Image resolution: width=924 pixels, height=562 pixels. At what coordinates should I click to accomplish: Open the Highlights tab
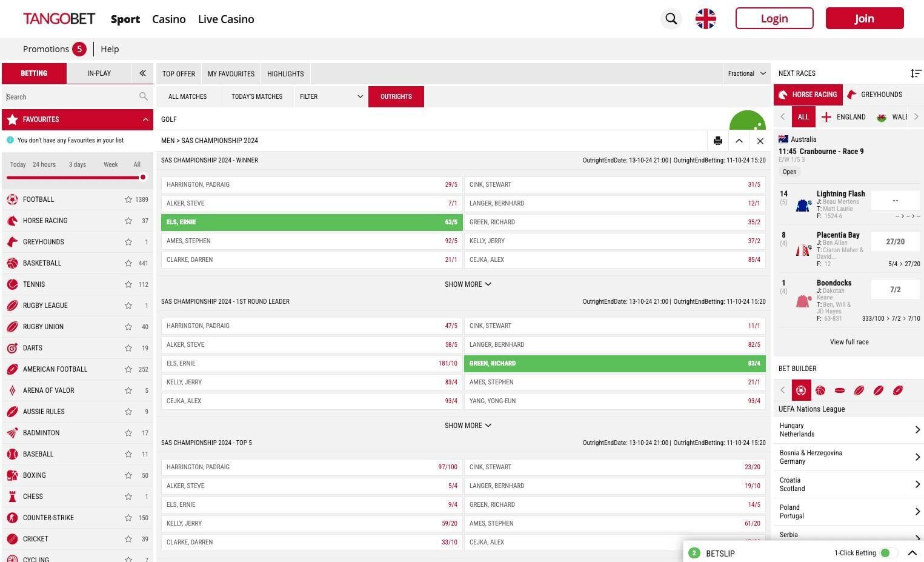click(285, 74)
